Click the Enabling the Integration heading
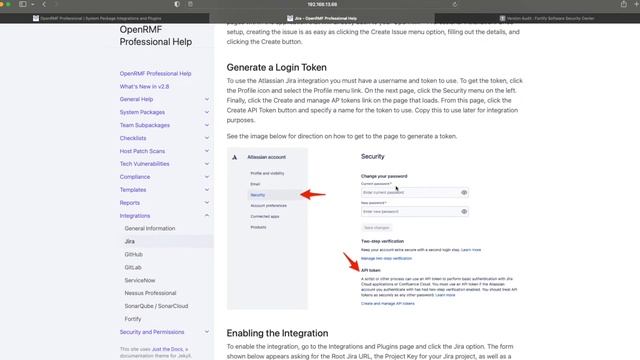The image size is (640, 360). 277,333
